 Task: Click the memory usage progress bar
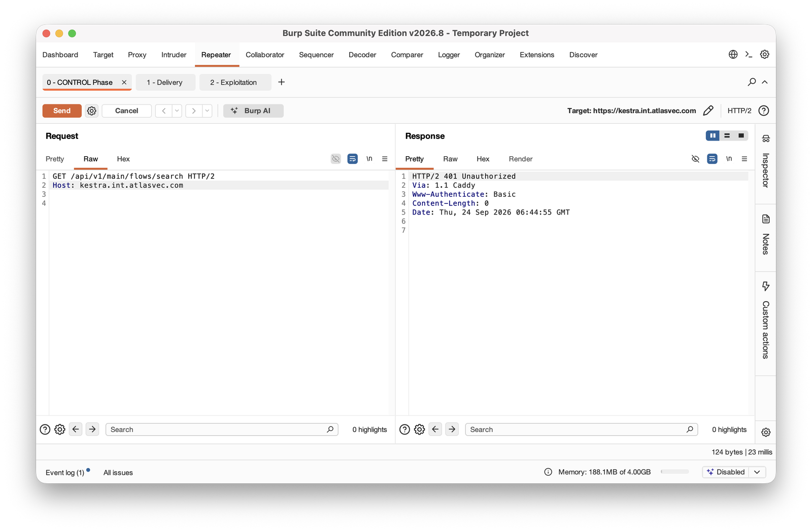pos(674,472)
